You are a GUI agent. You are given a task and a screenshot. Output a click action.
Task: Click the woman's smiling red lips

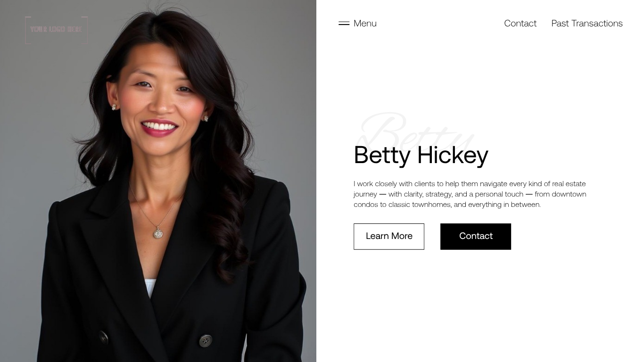(159, 128)
